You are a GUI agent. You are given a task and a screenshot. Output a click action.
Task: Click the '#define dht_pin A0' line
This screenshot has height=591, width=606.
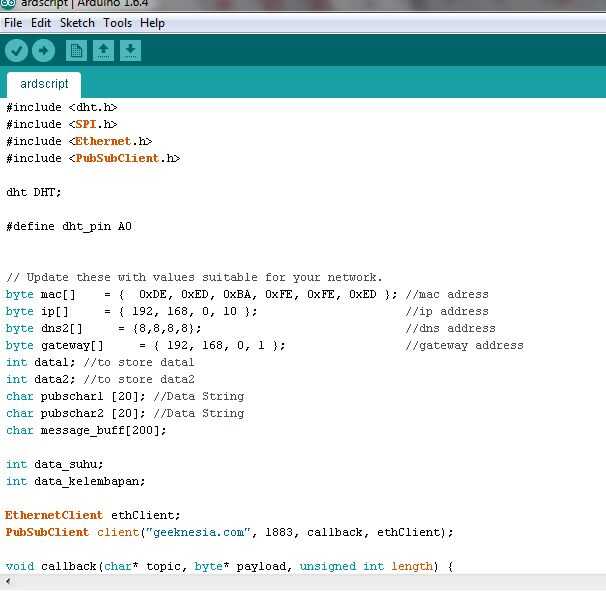click(69, 227)
